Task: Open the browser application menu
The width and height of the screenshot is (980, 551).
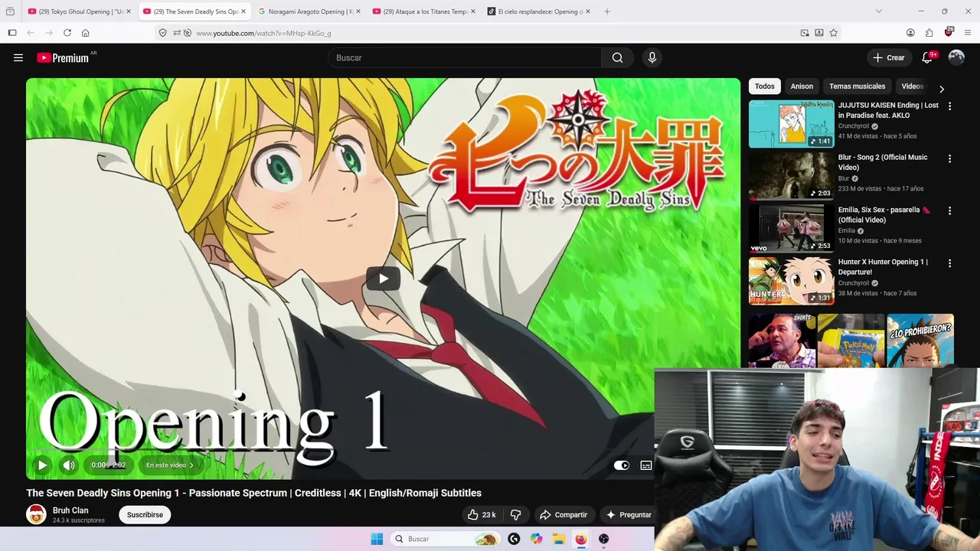Action: pyautogui.click(x=968, y=33)
